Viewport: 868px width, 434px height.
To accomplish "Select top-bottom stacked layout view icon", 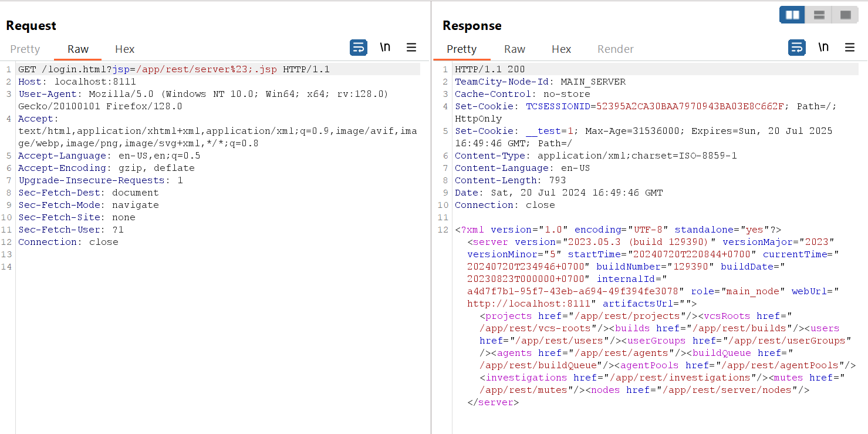I will tap(819, 15).
